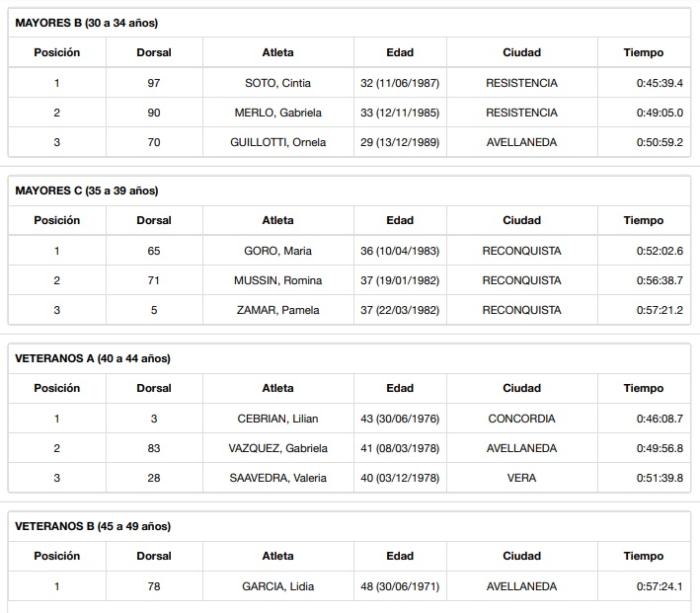Click on MUSSIN, Romina
This screenshot has width=700, height=613.
pyautogui.click(x=277, y=280)
